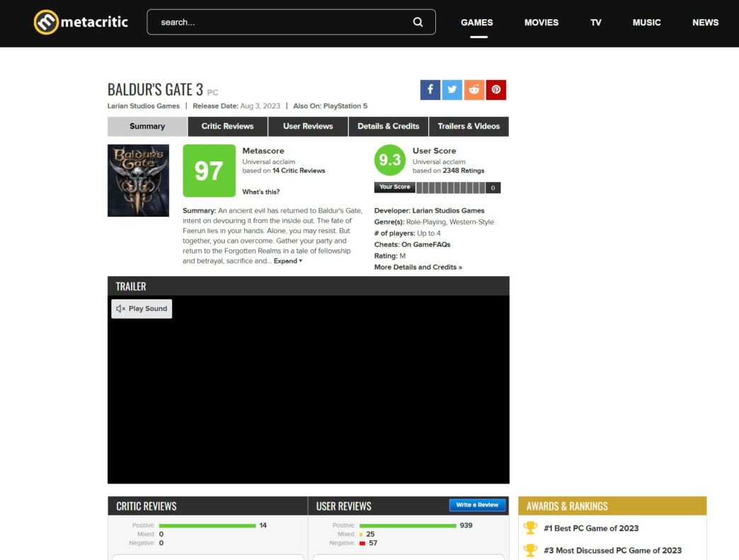Screen dimensions: 739x560
Task: Click trophy icon beside #3 Most Discussed
Action: pyautogui.click(x=530, y=550)
